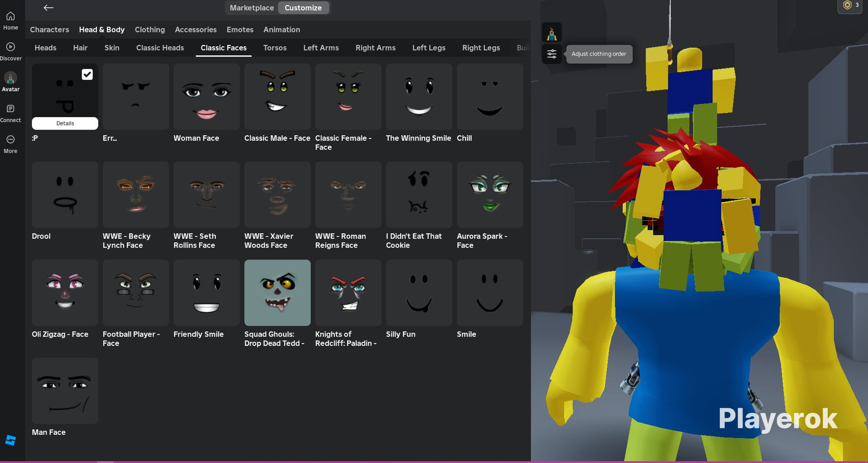Click the 'Drool' item name
868x463 pixels.
point(41,236)
